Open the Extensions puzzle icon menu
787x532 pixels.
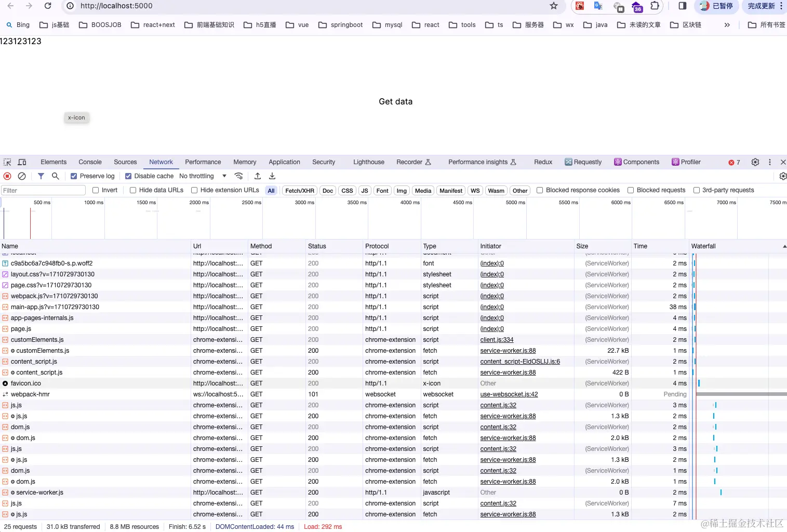point(655,6)
